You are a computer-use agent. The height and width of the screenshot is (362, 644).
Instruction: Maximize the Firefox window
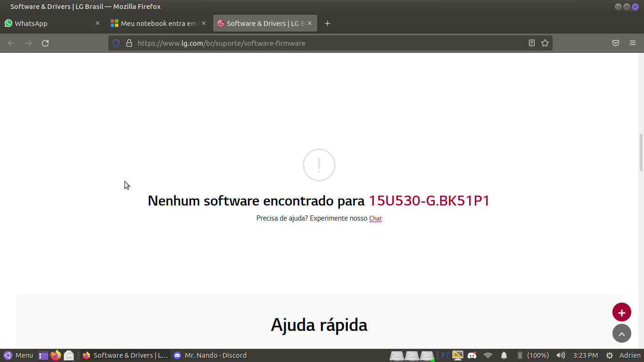627,7
